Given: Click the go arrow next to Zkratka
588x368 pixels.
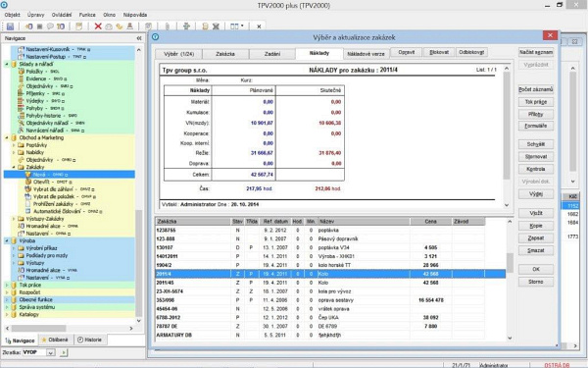Looking at the screenshot, I should pyautogui.click(x=64, y=352).
